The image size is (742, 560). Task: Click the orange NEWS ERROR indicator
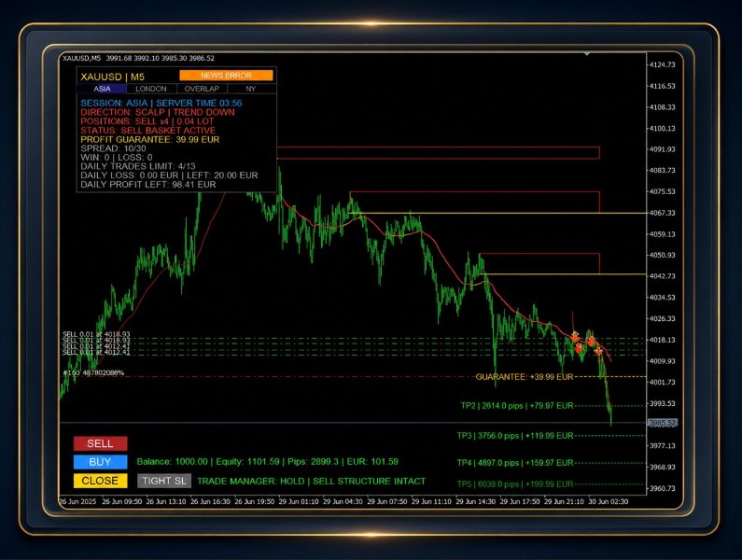226,76
